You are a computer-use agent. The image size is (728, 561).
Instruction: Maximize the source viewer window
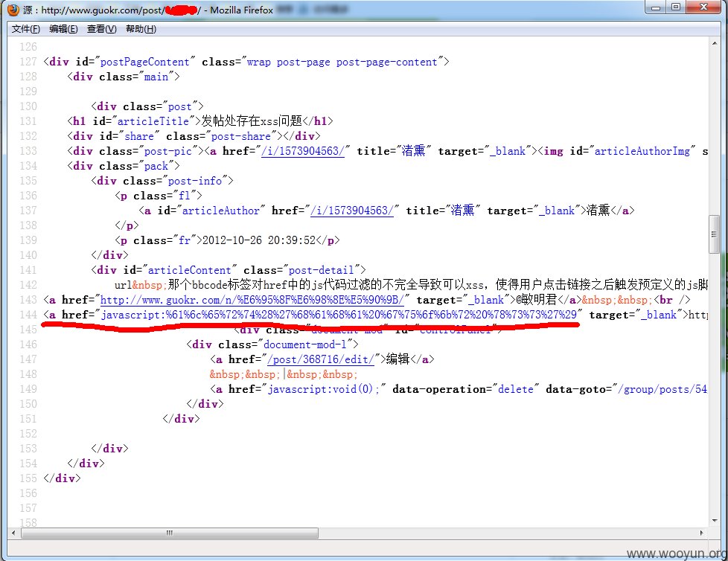click(676, 7)
